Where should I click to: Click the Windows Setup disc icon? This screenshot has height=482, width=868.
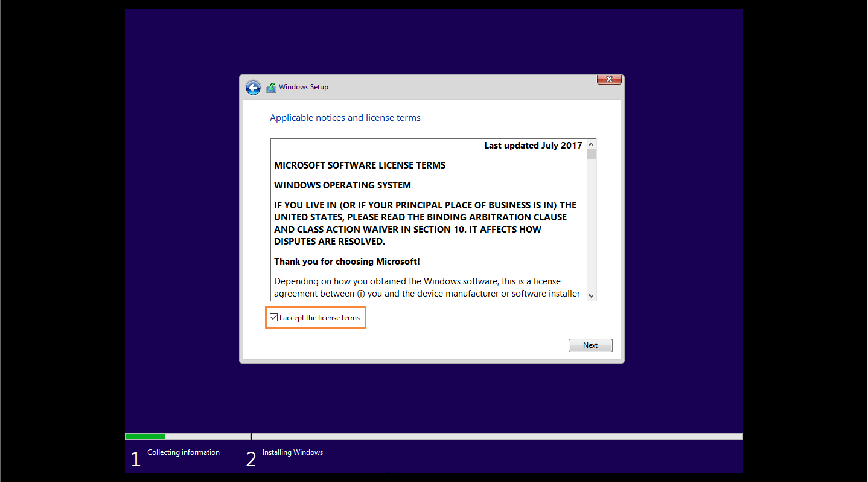(271, 88)
